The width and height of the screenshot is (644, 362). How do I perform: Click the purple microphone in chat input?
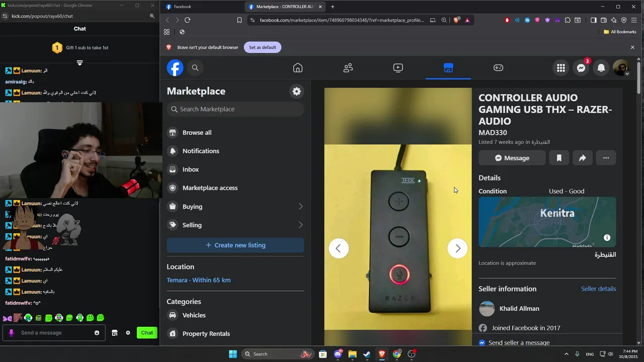point(12,333)
